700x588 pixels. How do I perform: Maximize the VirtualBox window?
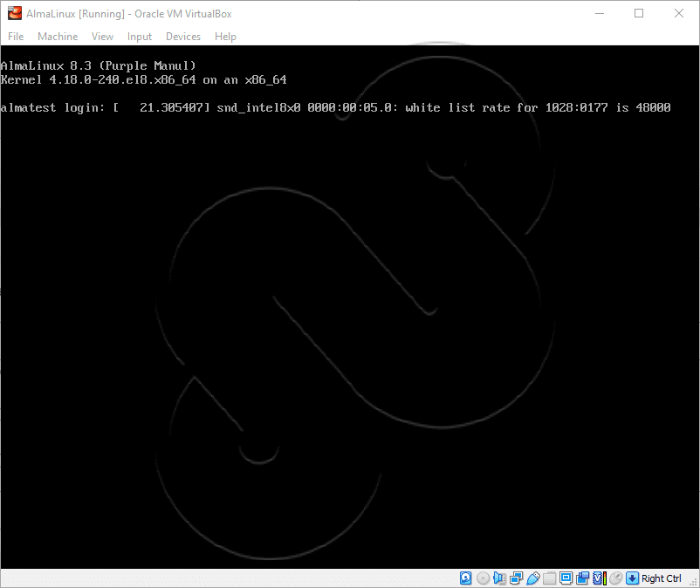point(639,13)
